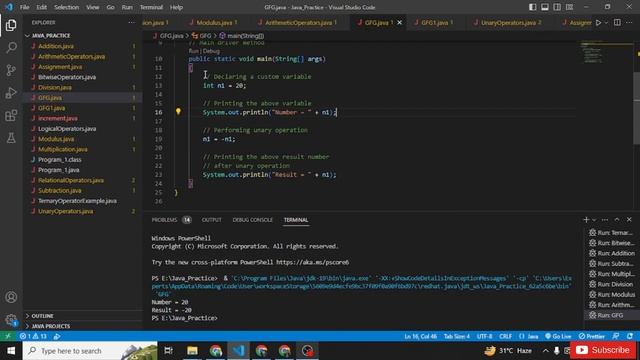Toggle the Panel layout icon

(545, 7)
